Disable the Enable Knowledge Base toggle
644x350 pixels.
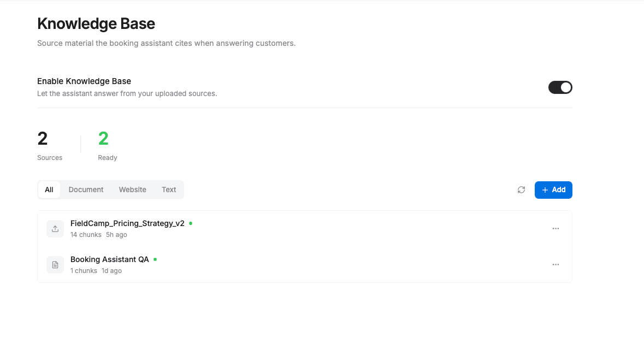560,87
